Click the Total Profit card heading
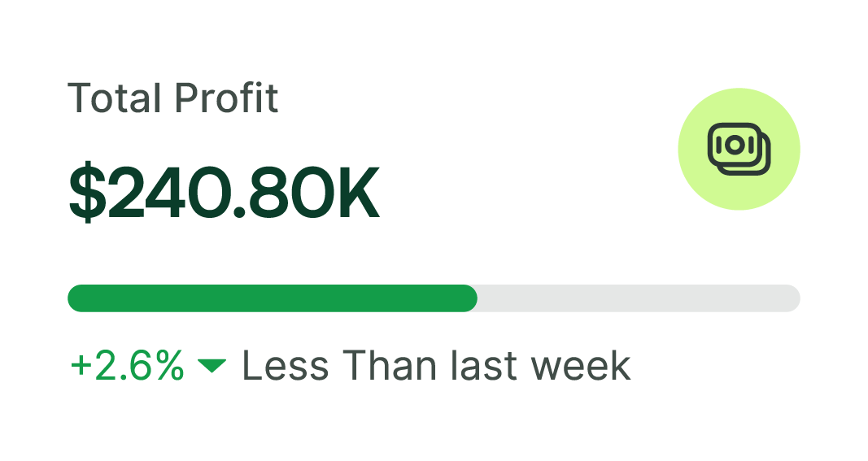 pos(173,98)
